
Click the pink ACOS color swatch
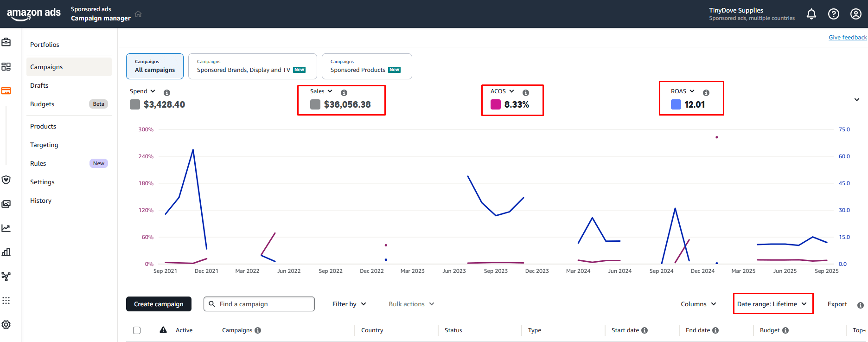(x=496, y=104)
